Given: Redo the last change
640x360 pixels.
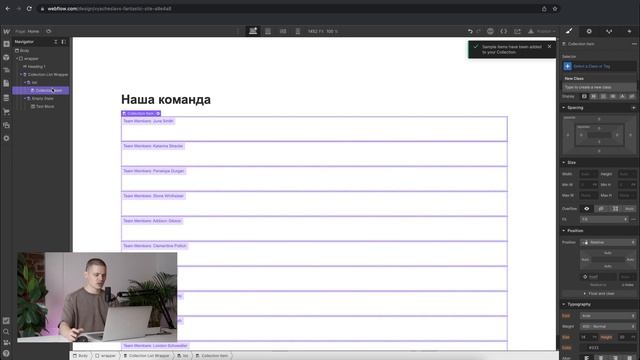Looking at the screenshot, I should tap(478, 31).
